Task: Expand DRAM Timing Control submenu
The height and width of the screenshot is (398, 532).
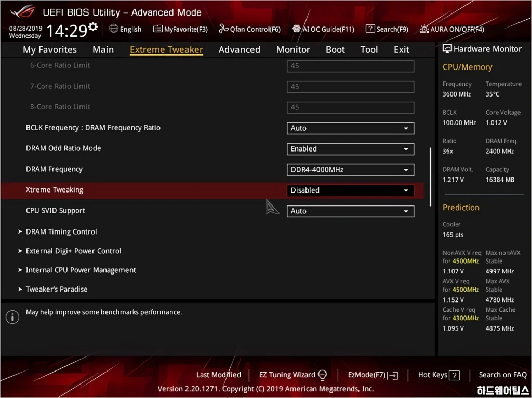Action: [x=61, y=231]
